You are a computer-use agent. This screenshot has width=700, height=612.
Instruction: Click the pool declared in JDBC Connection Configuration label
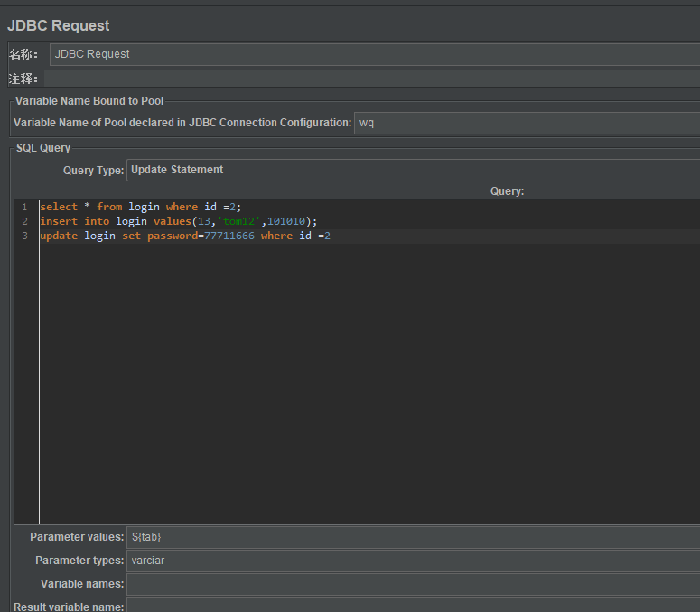(x=182, y=123)
